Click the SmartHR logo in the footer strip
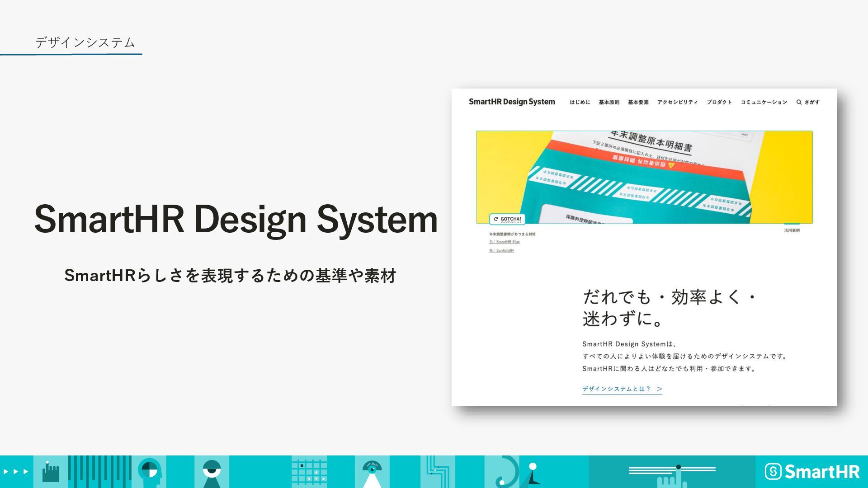The height and width of the screenshot is (488, 868). click(x=812, y=472)
